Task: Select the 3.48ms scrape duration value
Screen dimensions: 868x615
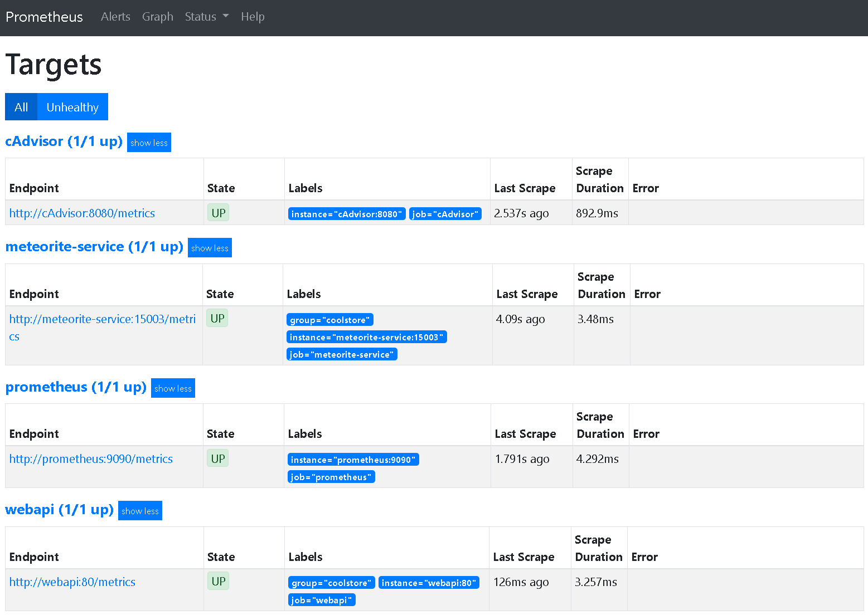Action: coord(595,319)
